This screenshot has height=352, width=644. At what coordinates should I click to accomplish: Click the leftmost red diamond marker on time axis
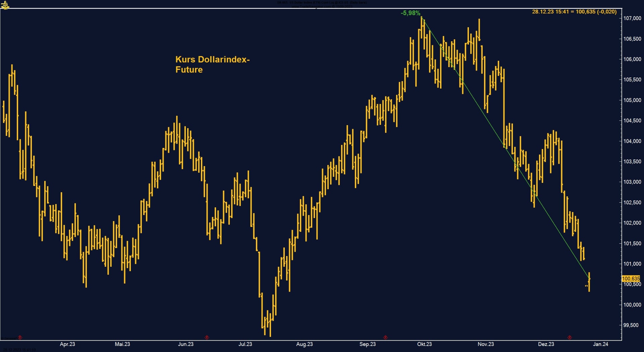pos(20,338)
